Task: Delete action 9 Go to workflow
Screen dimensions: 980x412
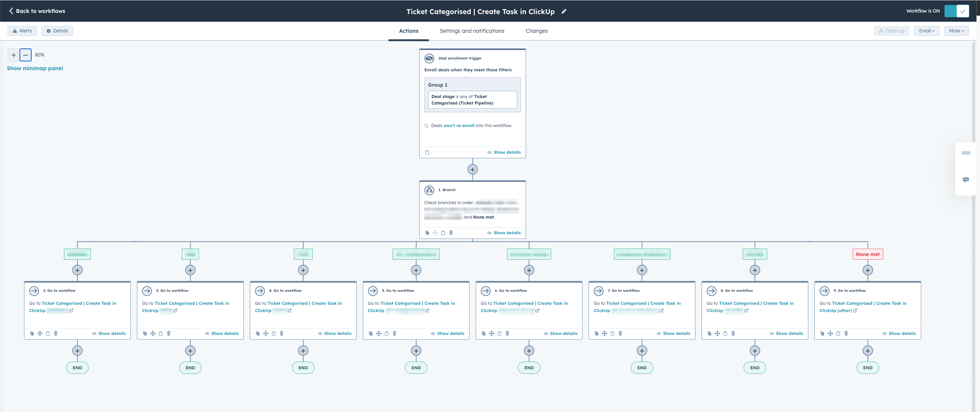Action: (x=846, y=333)
